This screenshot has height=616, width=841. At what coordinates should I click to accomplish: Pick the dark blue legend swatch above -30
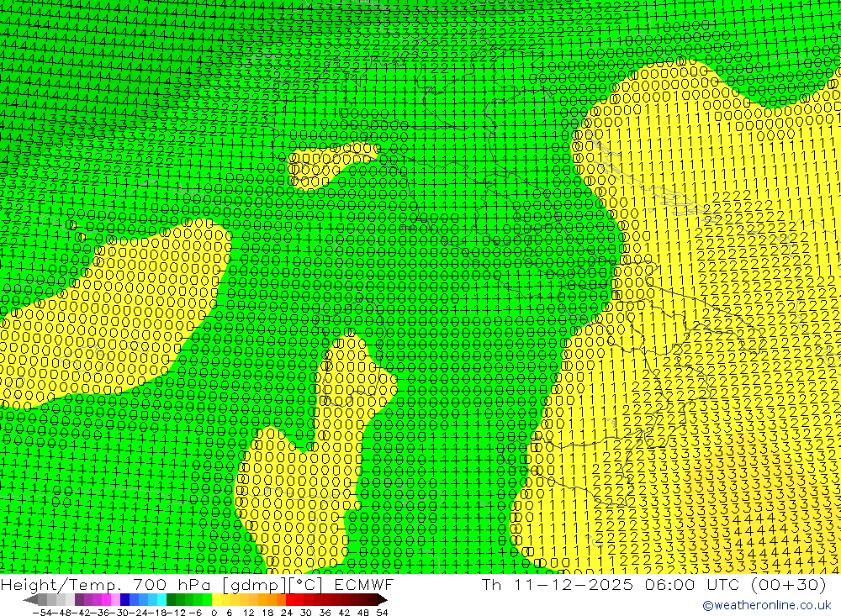pos(125,600)
